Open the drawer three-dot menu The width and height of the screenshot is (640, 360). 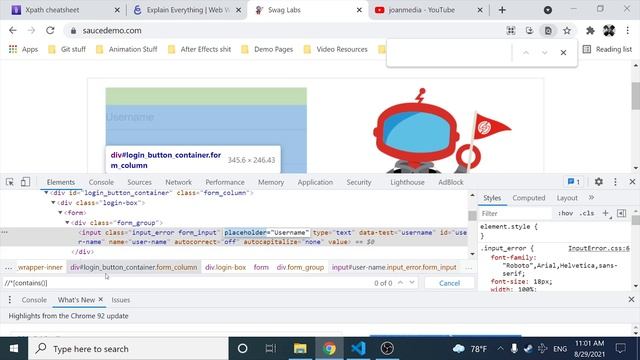click(x=10, y=300)
